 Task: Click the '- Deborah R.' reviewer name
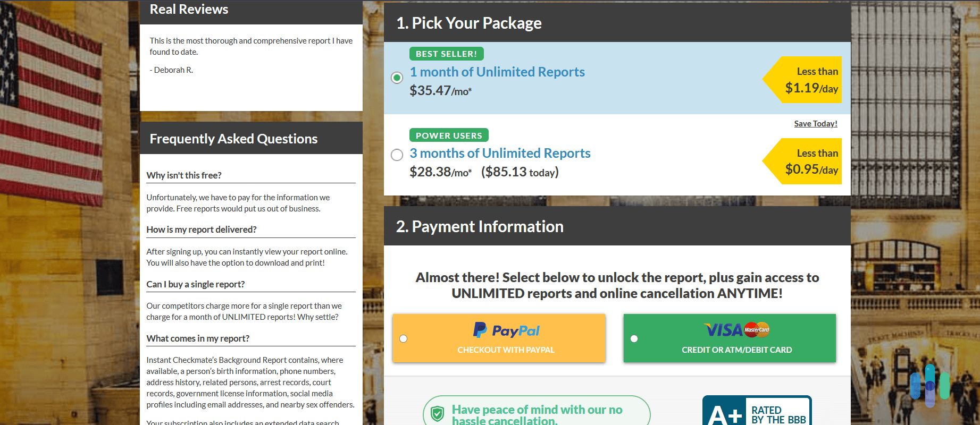click(x=171, y=70)
